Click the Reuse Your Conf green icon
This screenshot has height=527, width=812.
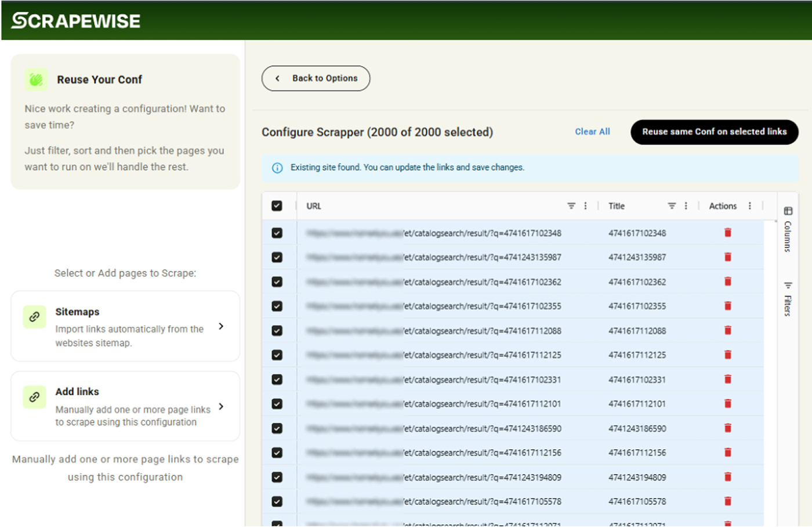[x=36, y=80]
